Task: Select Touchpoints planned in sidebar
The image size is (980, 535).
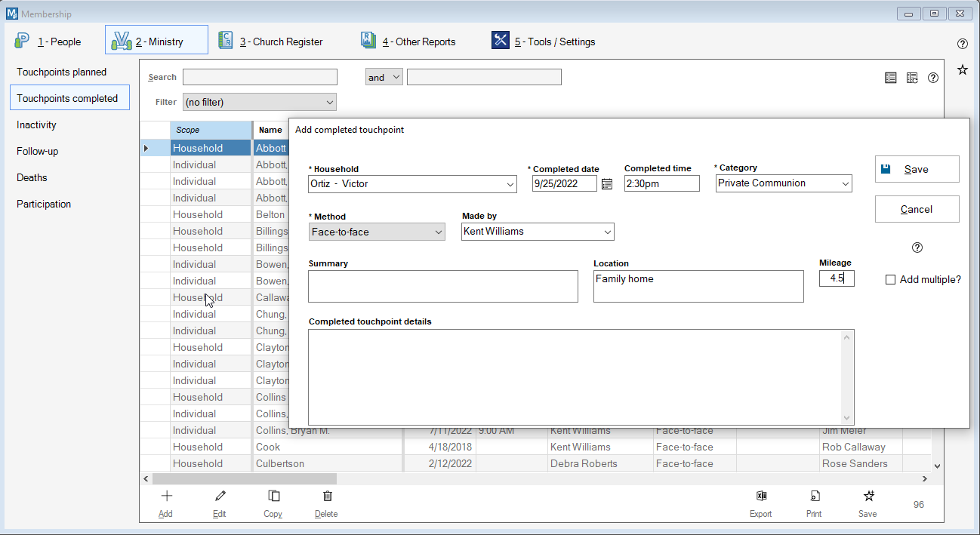Action: point(62,72)
